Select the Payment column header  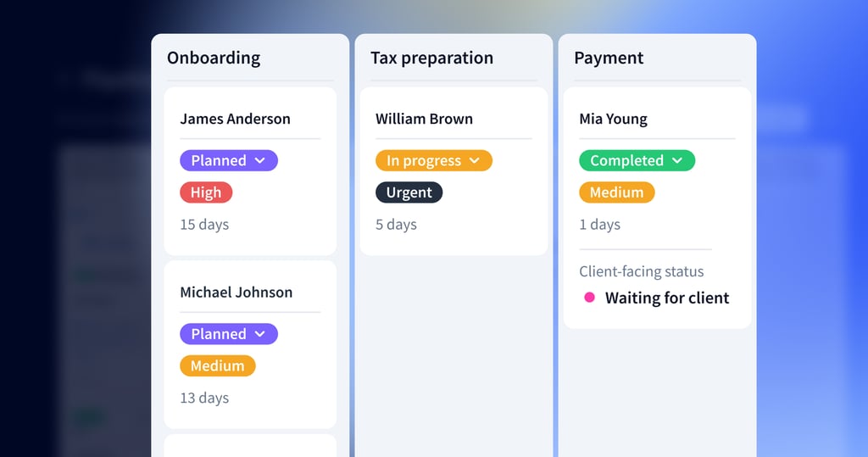tap(609, 59)
